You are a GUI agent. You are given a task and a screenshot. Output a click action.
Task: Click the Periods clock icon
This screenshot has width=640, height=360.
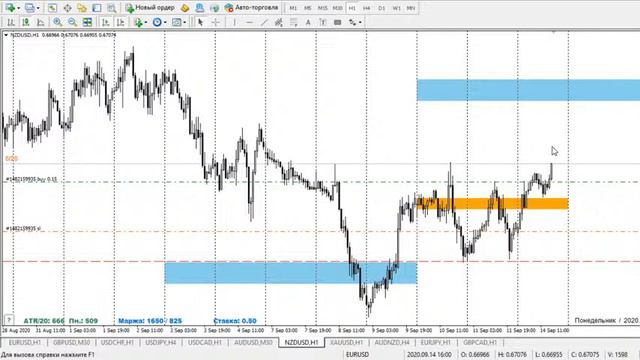[x=157, y=22]
